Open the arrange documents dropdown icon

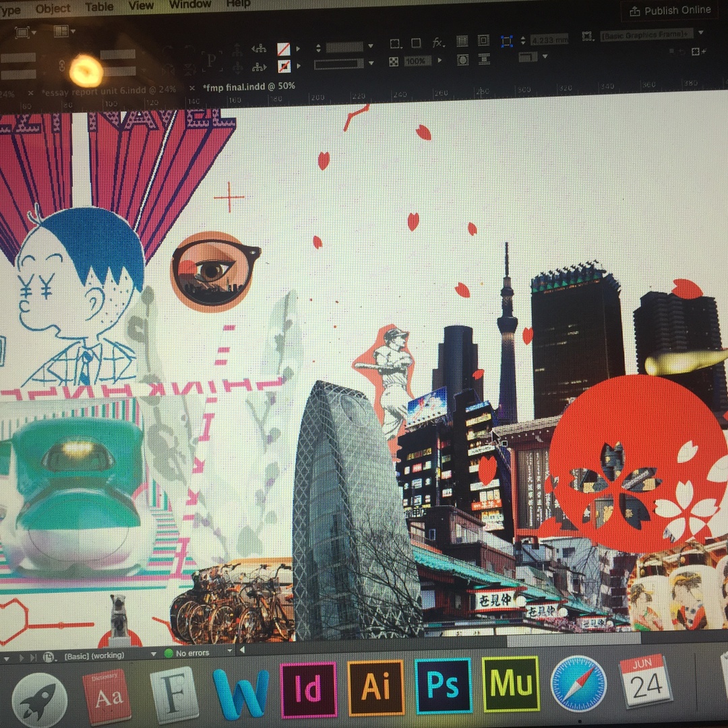click(64, 31)
